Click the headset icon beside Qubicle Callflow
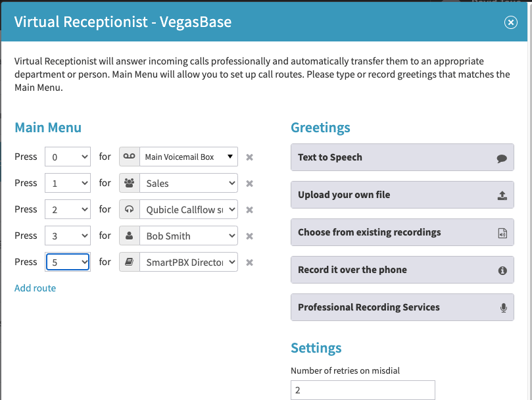The height and width of the screenshot is (400, 532). 130,209
